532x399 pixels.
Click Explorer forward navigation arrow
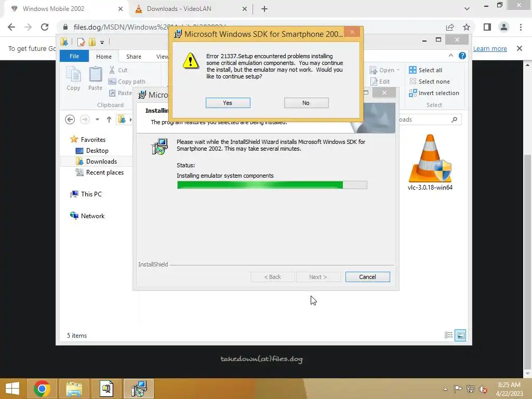point(85,119)
